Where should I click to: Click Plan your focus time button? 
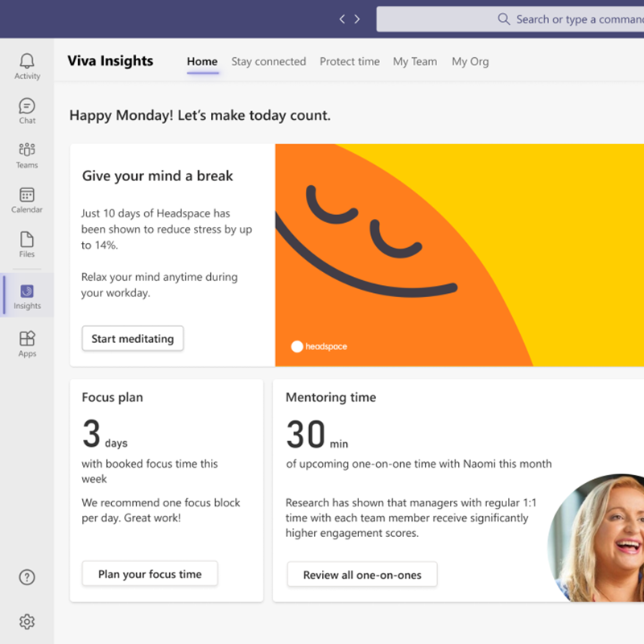(x=150, y=573)
